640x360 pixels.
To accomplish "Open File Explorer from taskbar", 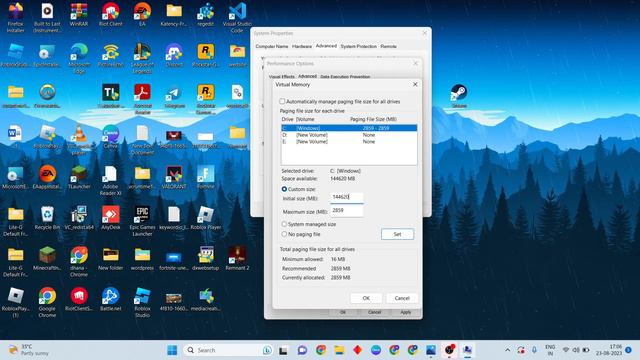I will tap(339, 350).
